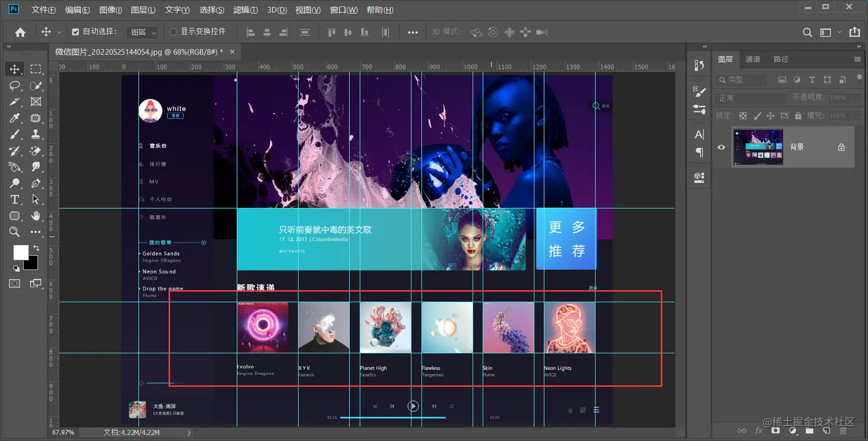Uncheck the 自动选择 checkbox
The image size is (868, 441).
75,32
